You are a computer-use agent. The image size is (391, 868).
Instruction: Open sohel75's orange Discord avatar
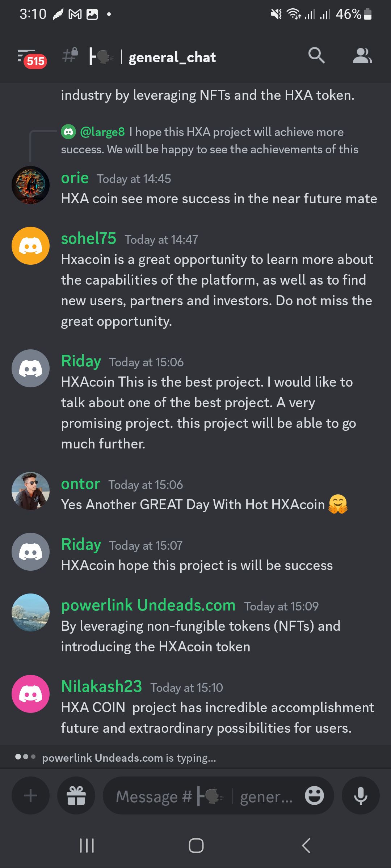pos(31,246)
